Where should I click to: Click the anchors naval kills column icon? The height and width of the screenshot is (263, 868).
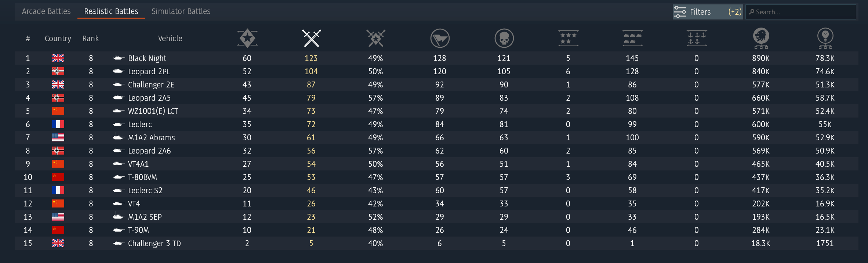[697, 38]
